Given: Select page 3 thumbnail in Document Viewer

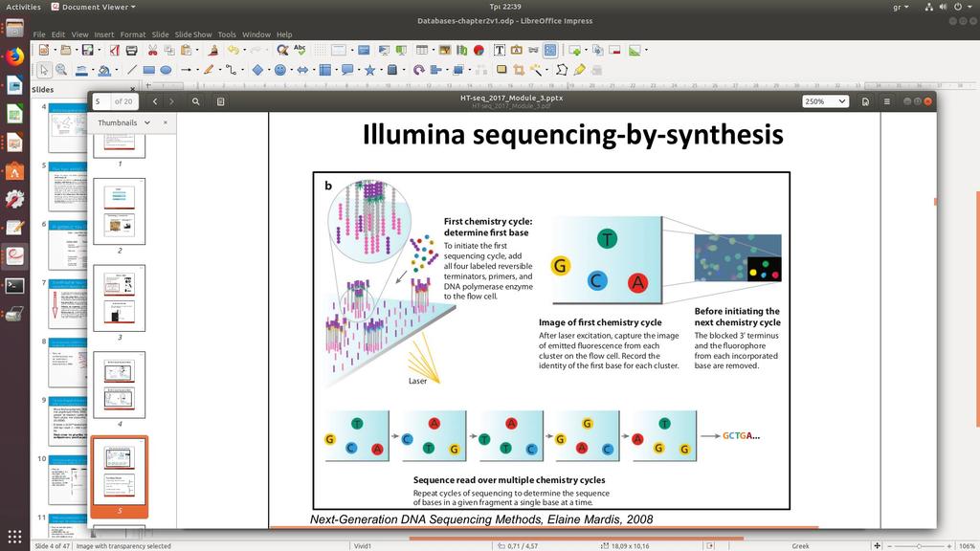Looking at the screenshot, I should (120, 298).
